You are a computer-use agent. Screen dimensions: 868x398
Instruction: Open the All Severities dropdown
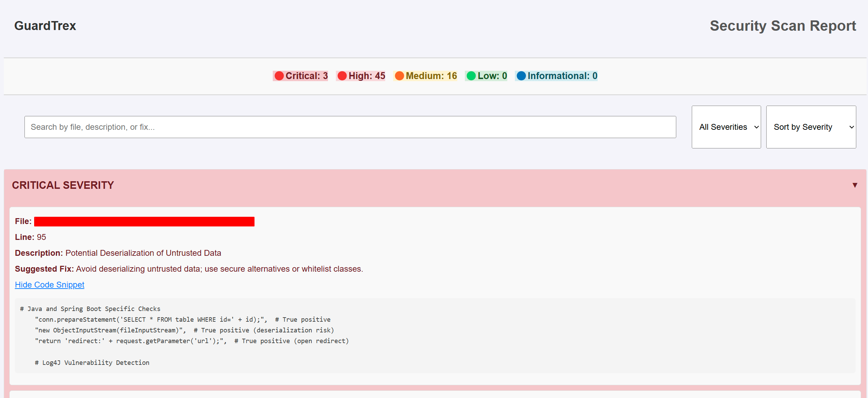pyautogui.click(x=726, y=127)
